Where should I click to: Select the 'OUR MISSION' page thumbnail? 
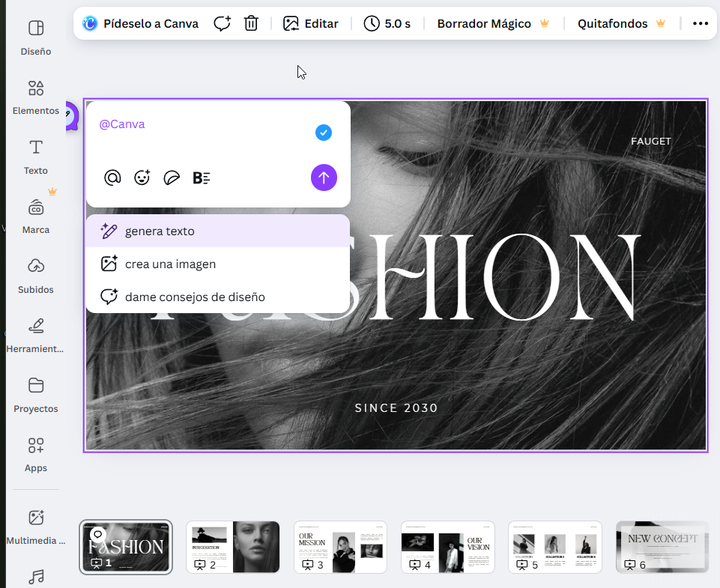pos(340,547)
